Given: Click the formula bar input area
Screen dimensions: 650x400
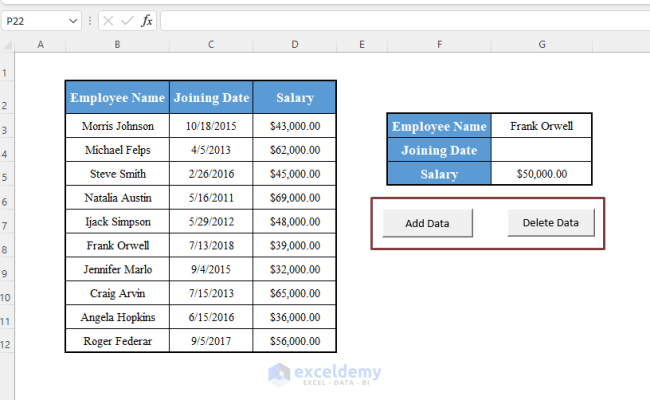Looking at the screenshot, I should pos(405,21).
